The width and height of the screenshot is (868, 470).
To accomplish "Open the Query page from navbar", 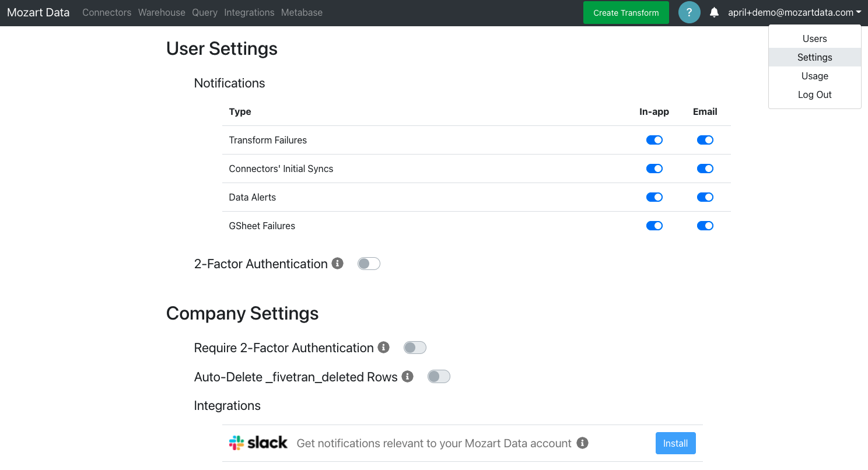I will coord(205,12).
